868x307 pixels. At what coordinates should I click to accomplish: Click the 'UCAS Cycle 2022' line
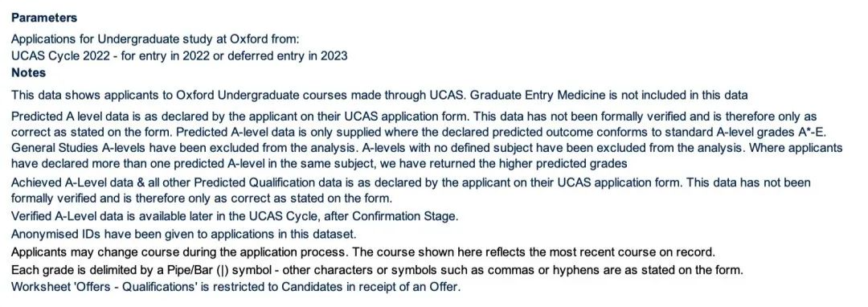click(x=179, y=56)
